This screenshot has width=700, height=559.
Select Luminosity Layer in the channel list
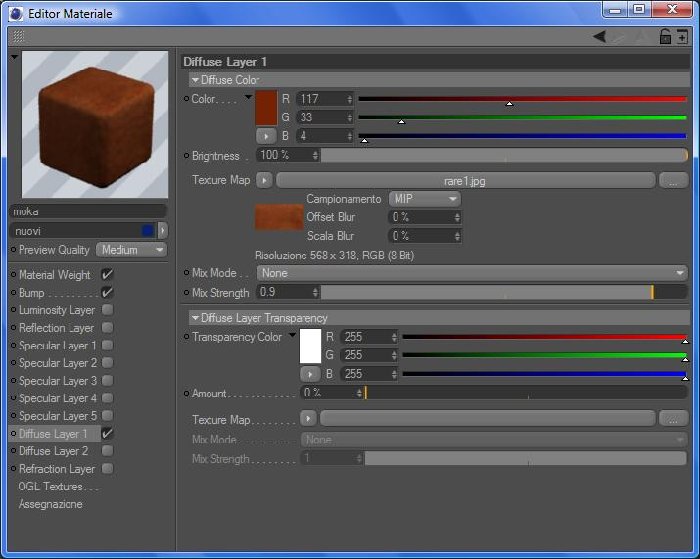[x=57, y=310]
